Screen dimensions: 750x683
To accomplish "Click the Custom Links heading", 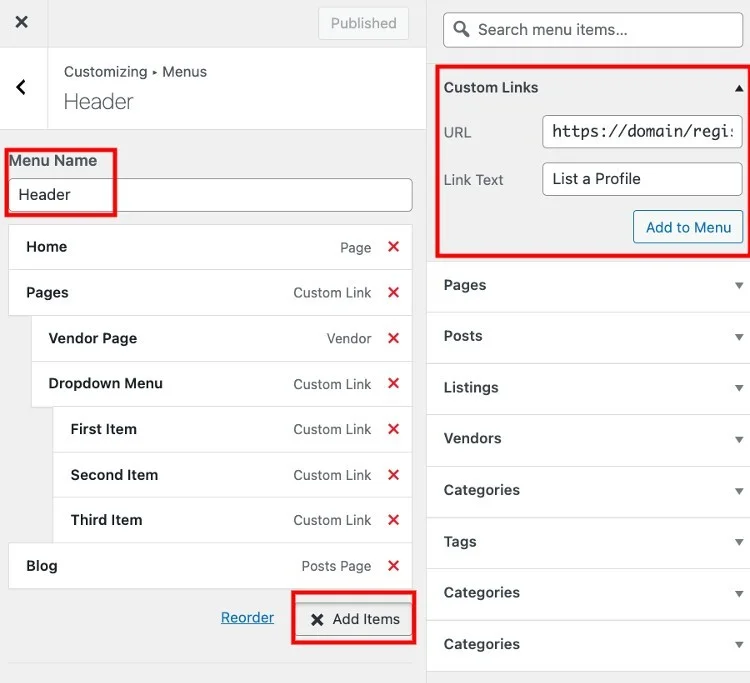I will 491,88.
